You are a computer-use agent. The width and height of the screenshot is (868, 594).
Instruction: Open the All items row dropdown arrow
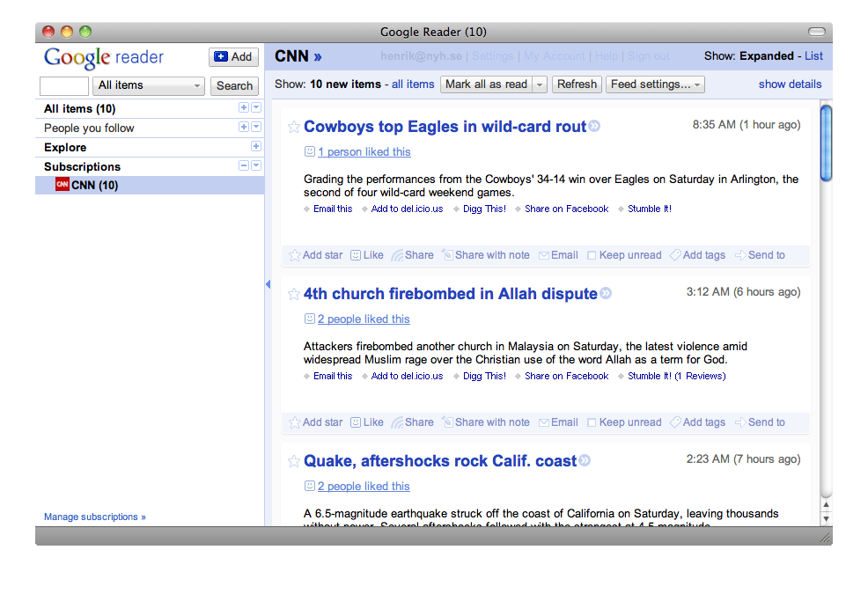point(256,107)
